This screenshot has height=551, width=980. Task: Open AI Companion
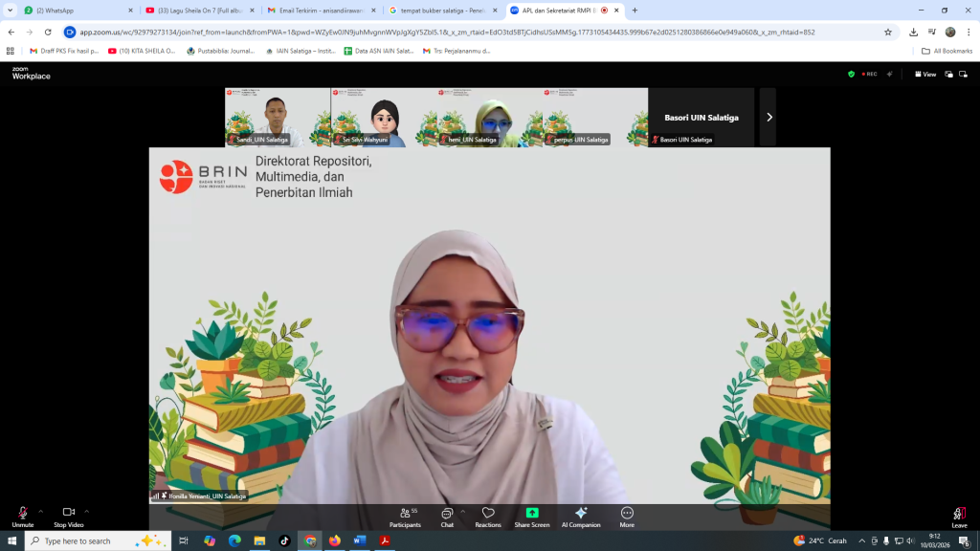point(581,518)
